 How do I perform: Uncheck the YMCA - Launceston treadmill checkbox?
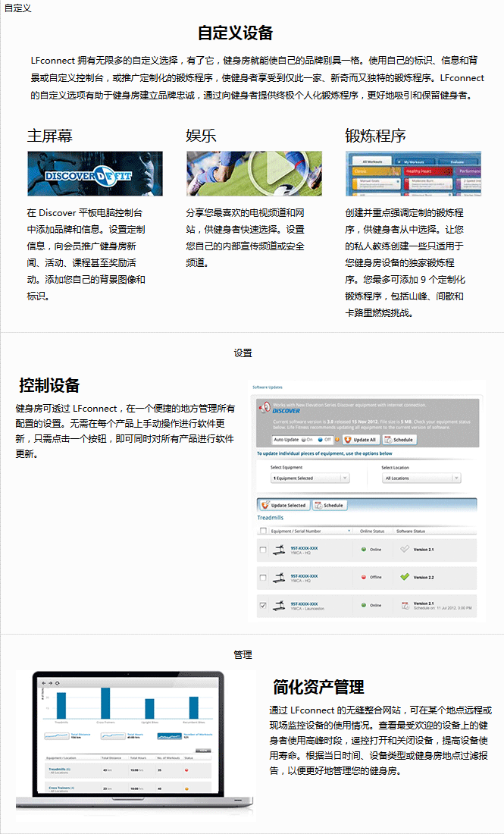coord(263,605)
